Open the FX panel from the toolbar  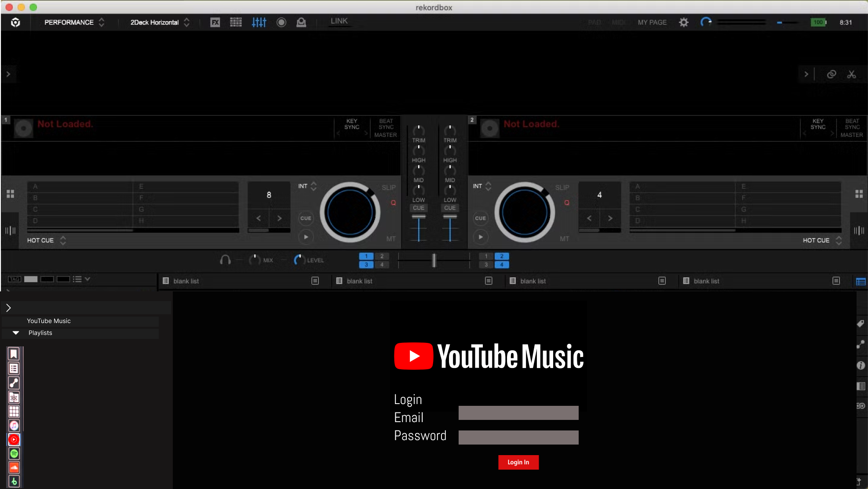[x=215, y=22]
